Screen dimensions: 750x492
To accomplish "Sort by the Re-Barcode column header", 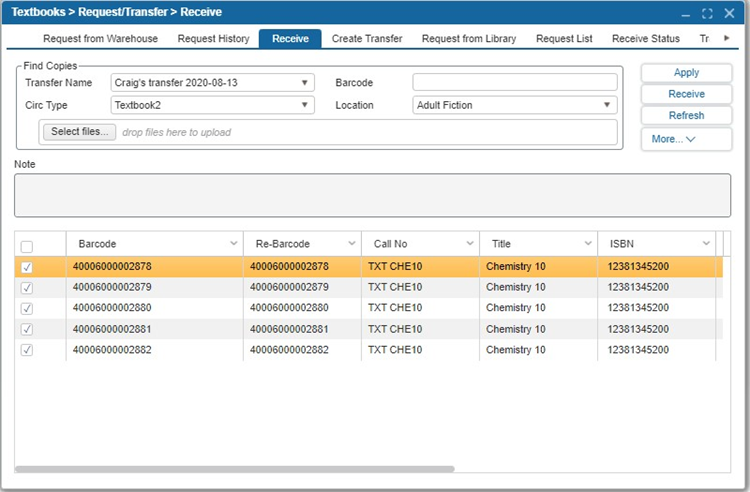I will (x=283, y=244).
